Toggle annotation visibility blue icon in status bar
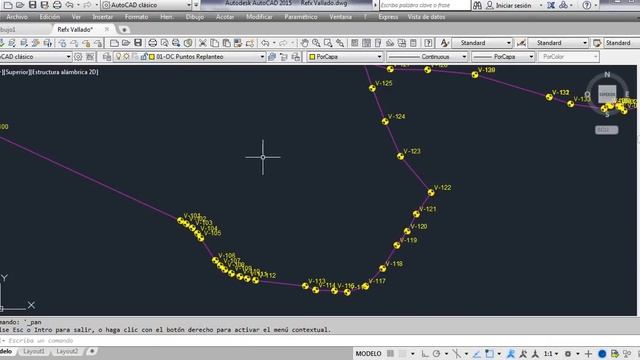 tap(511, 353)
